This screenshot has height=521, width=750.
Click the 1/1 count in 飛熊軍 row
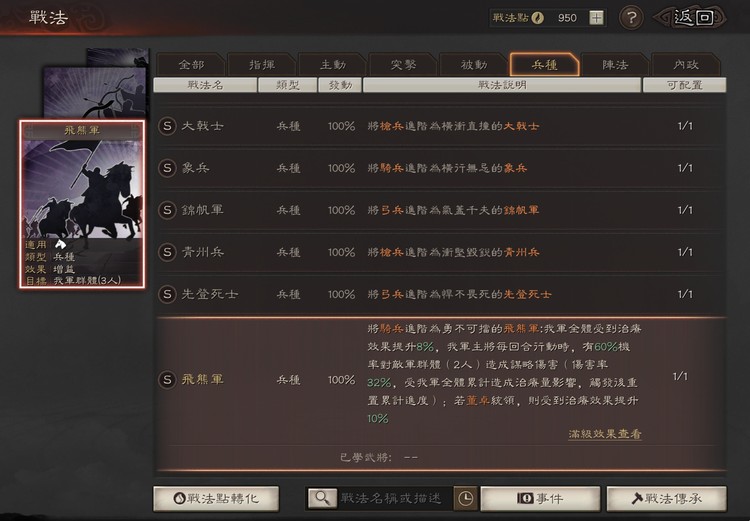[680, 377]
